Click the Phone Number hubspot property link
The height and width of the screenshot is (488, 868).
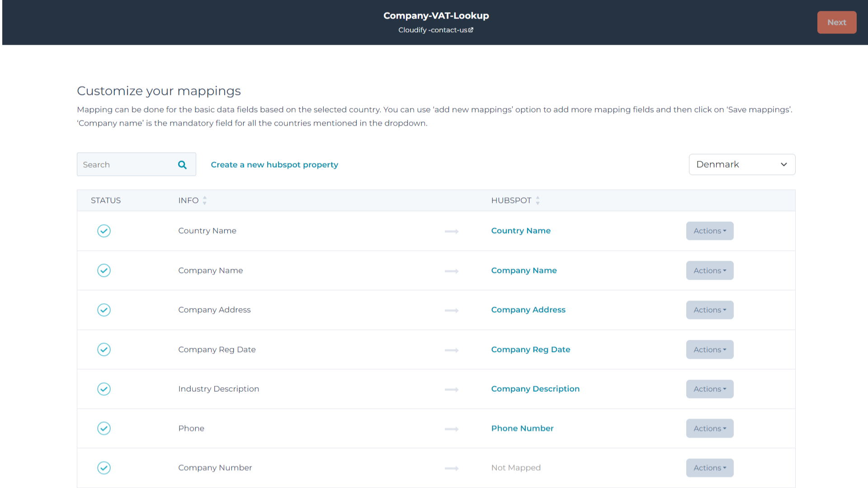point(522,428)
